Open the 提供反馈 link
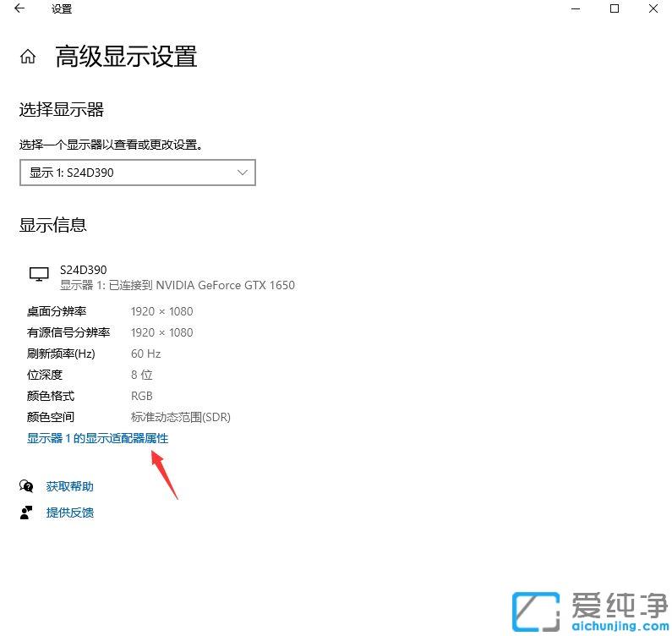The image size is (672, 636). (70, 513)
